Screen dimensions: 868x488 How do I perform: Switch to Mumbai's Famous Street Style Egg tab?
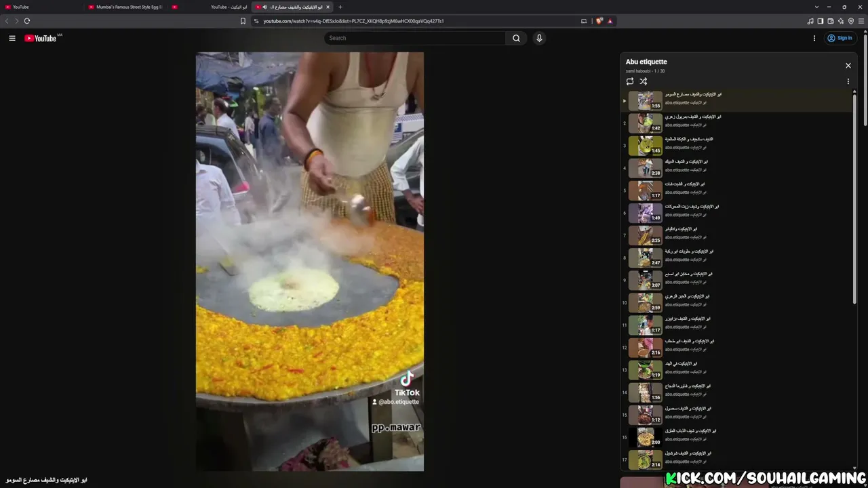coord(125,7)
